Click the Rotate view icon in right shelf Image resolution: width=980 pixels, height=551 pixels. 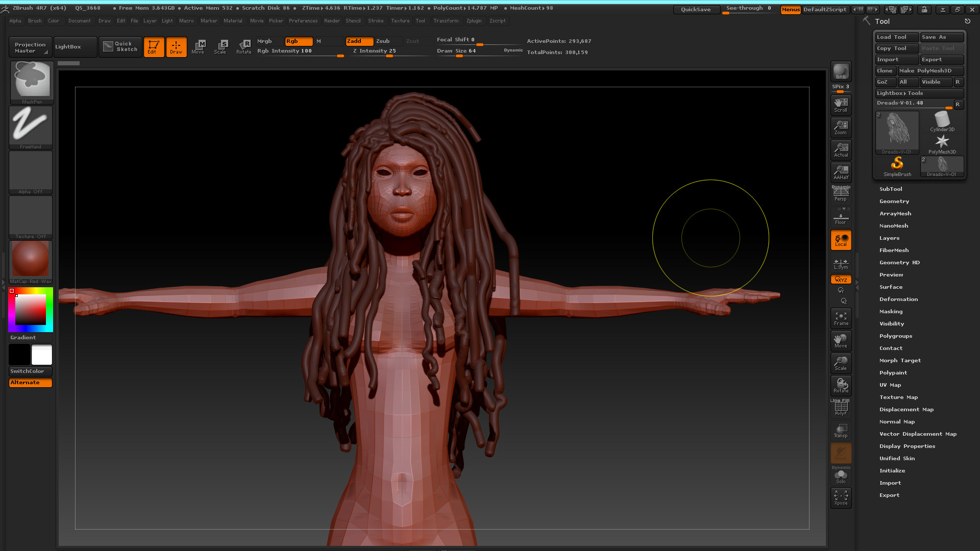(x=841, y=386)
